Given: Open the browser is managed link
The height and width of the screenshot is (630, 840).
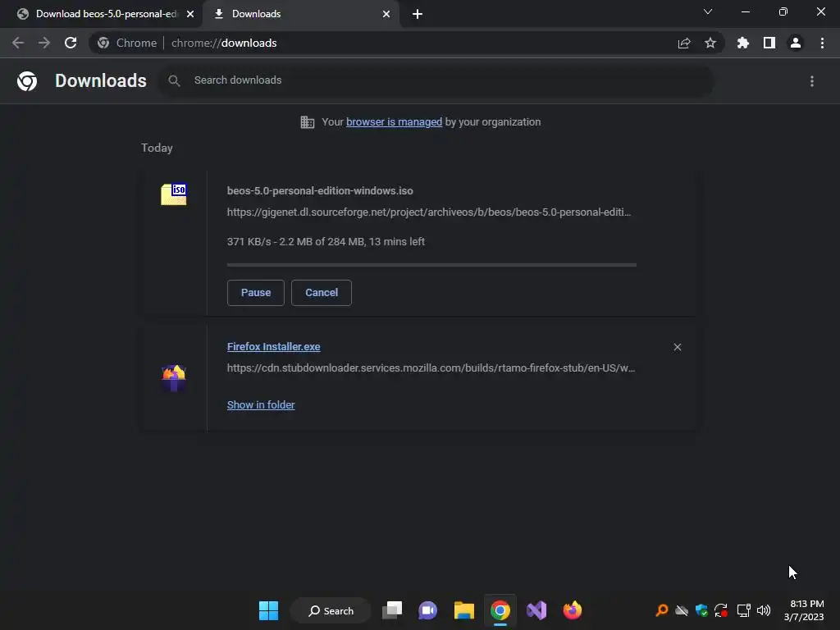Looking at the screenshot, I should pos(395,122).
